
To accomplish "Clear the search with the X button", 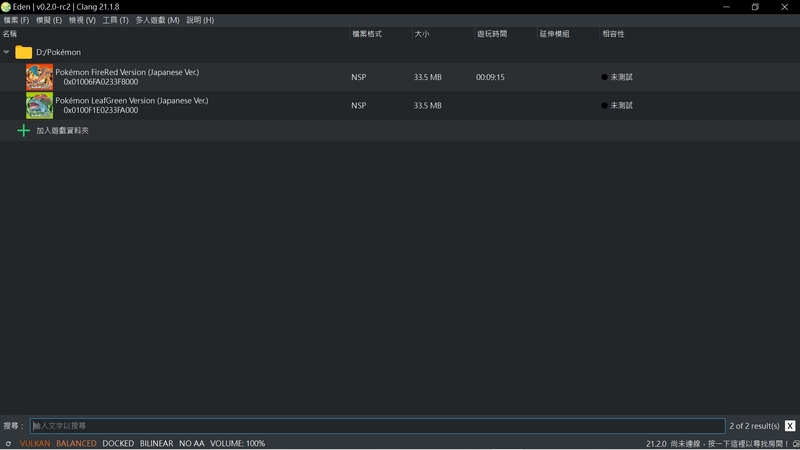I will tap(790, 426).
